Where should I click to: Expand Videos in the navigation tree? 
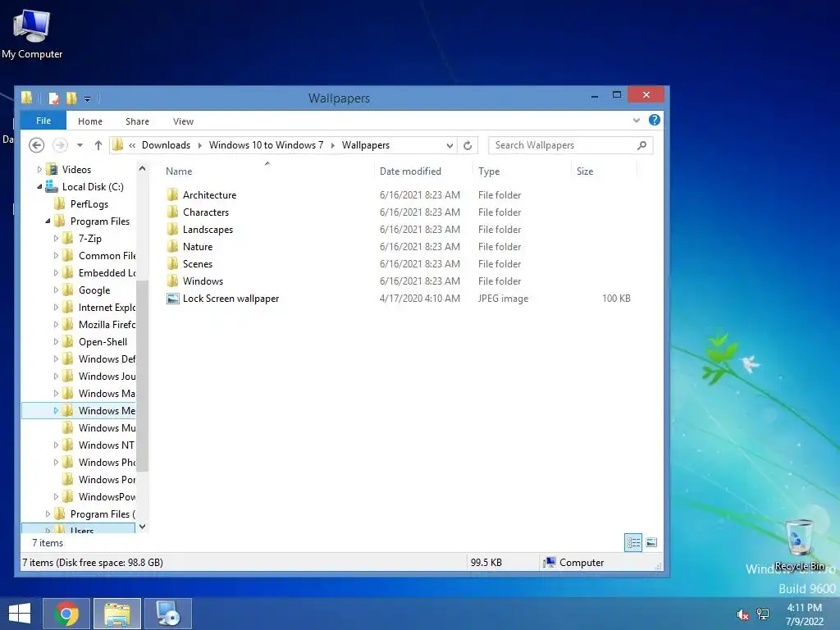tap(39, 169)
